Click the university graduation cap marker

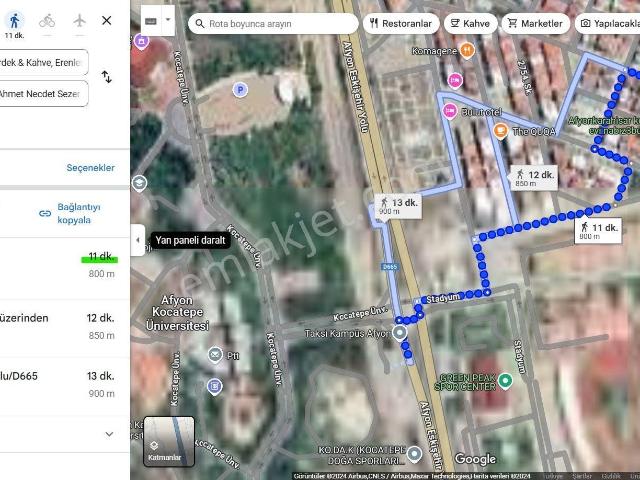[x=140, y=183]
